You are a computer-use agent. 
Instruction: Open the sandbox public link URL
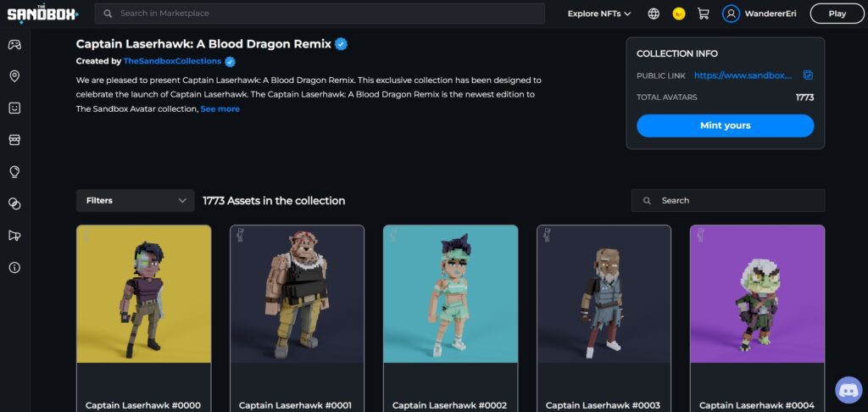coord(743,75)
